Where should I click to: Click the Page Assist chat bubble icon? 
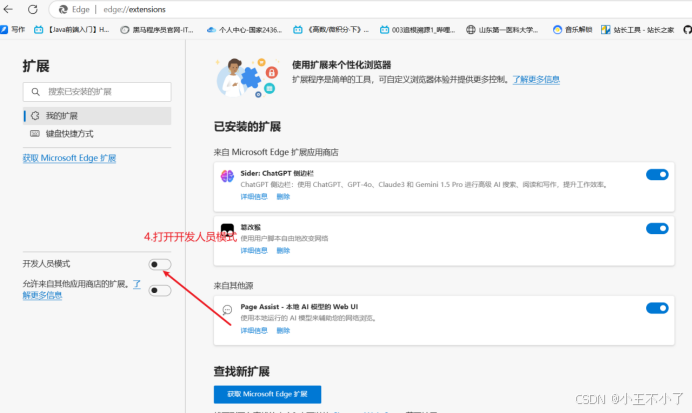point(227,310)
